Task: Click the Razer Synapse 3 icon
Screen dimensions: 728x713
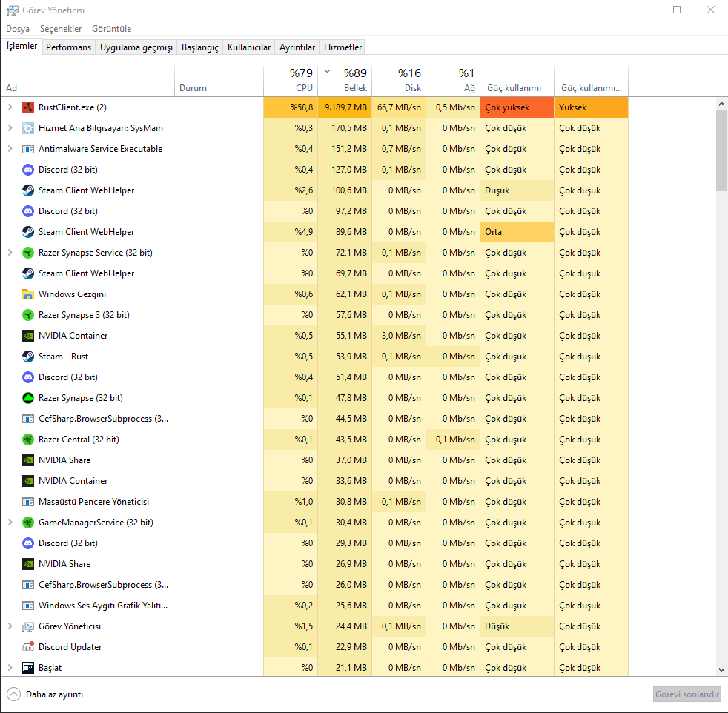Action: click(28, 315)
